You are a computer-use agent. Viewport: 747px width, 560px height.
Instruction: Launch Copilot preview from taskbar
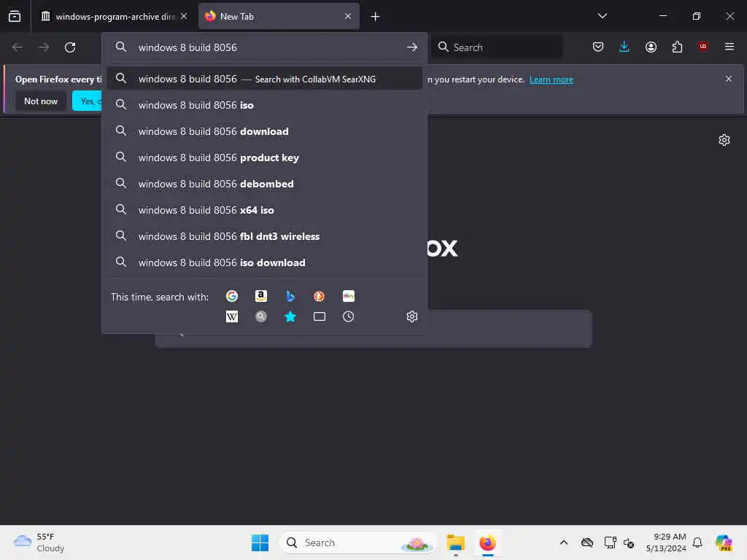click(724, 542)
